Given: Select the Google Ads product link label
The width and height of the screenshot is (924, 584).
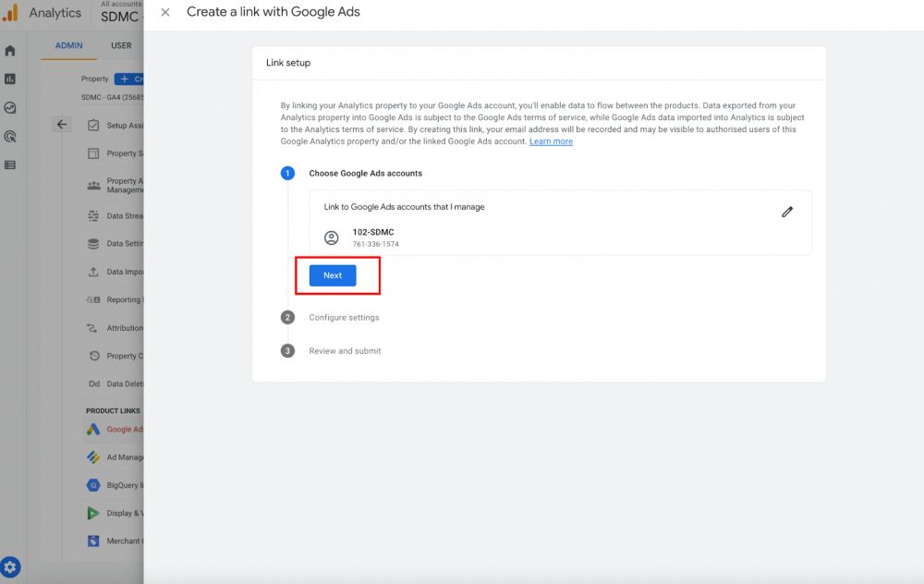Looking at the screenshot, I should click(x=125, y=430).
